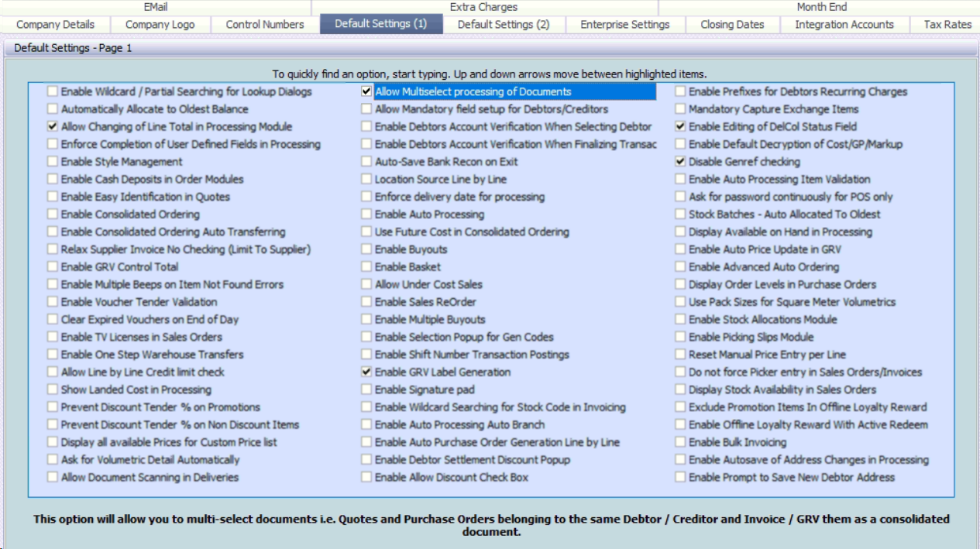This screenshot has height=549, width=980.
Task: Uncheck Allow Multiselect processing of Documents
Action: click(x=366, y=91)
